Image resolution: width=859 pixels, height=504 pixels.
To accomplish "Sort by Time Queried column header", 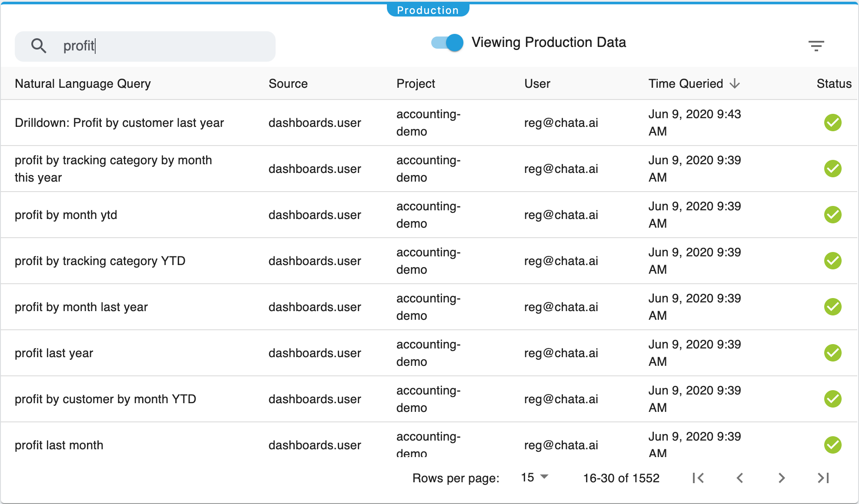I will tap(686, 83).
